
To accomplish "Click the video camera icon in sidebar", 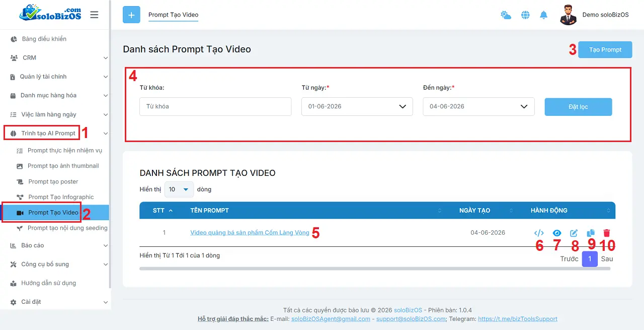I will point(20,213).
